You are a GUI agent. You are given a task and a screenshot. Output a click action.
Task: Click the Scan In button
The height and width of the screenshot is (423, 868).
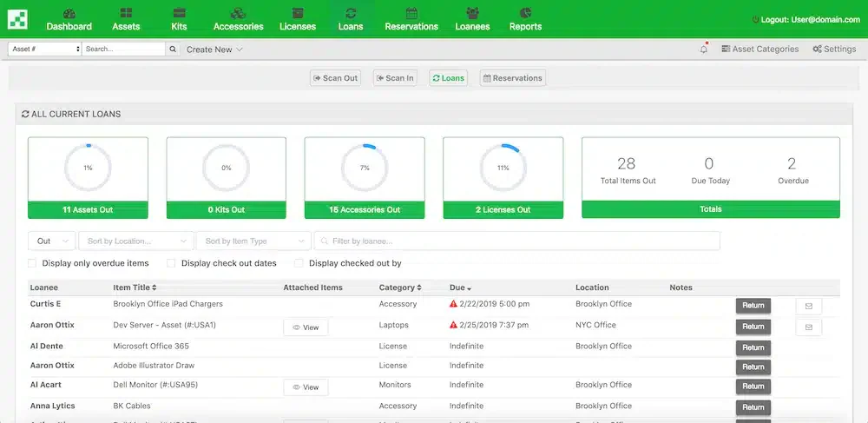click(x=395, y=78)
